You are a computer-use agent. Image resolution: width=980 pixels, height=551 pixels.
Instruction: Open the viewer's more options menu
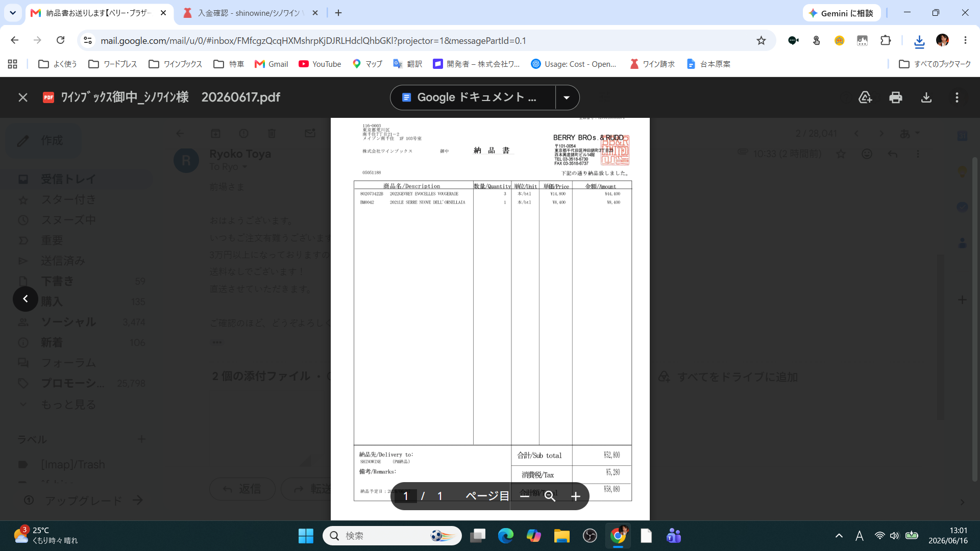pyautogui.click(x=957, y=97)
